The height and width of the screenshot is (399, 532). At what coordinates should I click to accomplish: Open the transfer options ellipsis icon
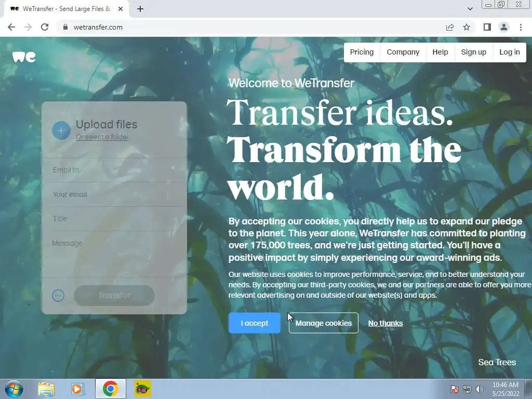click(x=58, y=296)
